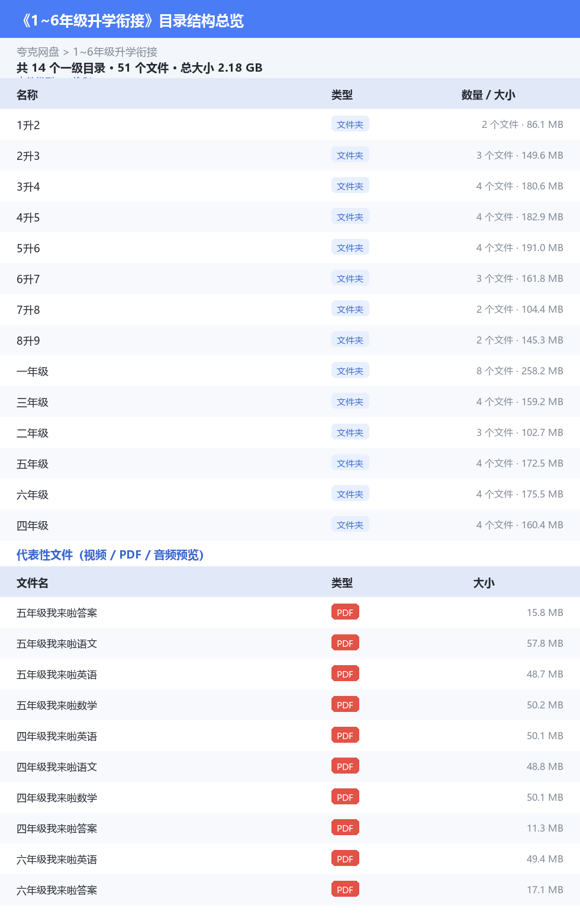
Task: Open the 8升9 folder row
Action: [x=290, y=340]
